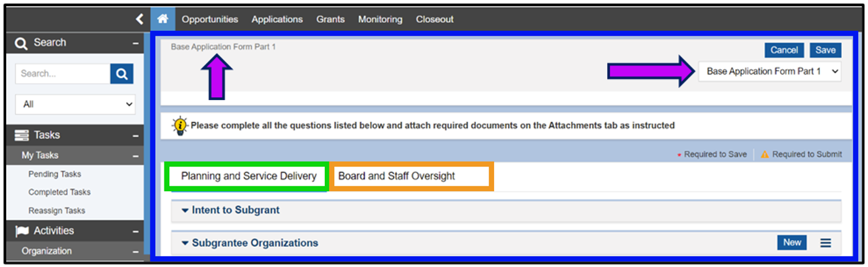Click the magnifier search button
Image resolution: width=868 pixels, height=267 pixels.
[122, 74]
